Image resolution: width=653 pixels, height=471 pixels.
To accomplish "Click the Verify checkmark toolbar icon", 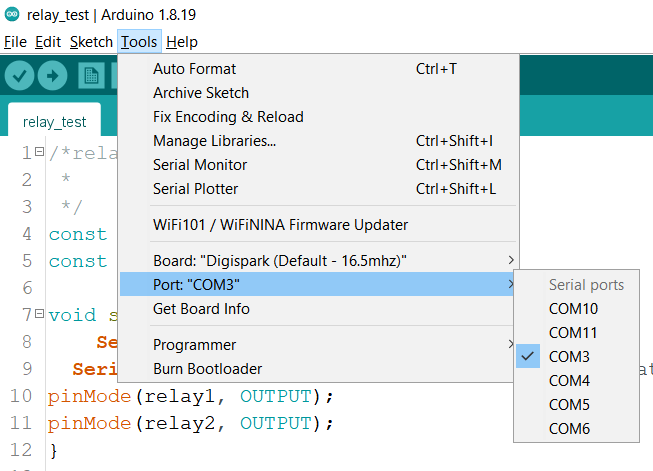I will 20,75.
